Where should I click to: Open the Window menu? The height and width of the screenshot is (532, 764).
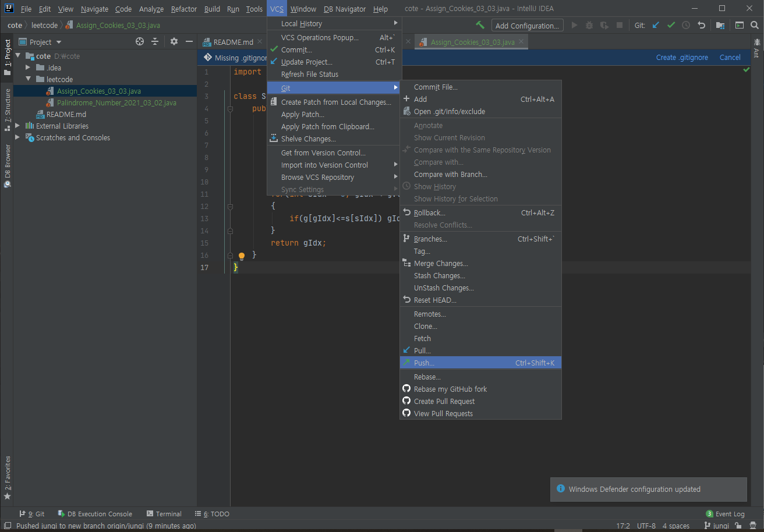click(x=303, y=9)
